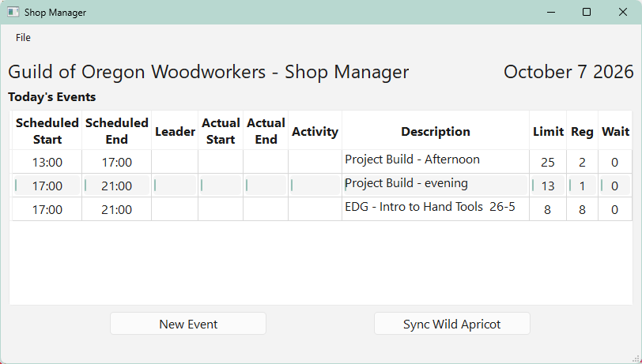Close the Shop Manager window
This screenshot has width=642, height=364.
click(623, 13)
